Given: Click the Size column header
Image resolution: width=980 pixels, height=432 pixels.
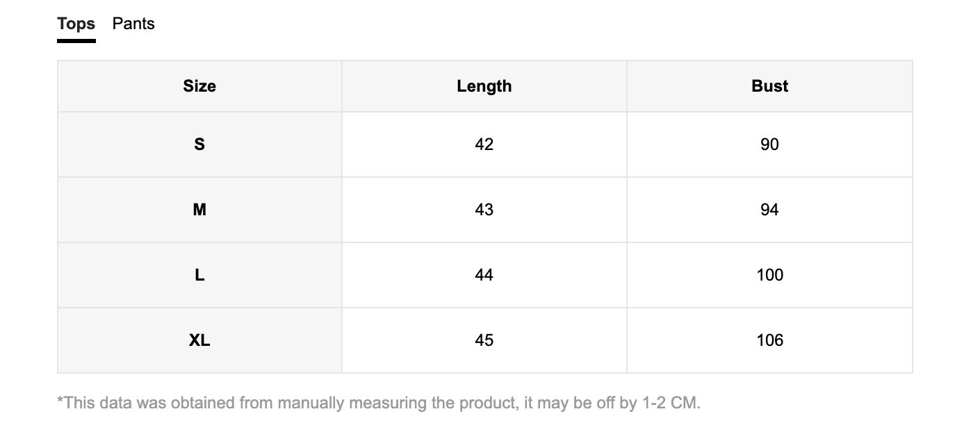Looking at the screenshot, I should [x=199, y=86].
